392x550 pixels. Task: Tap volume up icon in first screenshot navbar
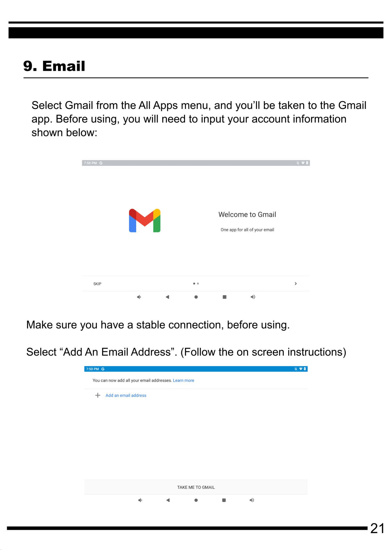coord(253,297)
